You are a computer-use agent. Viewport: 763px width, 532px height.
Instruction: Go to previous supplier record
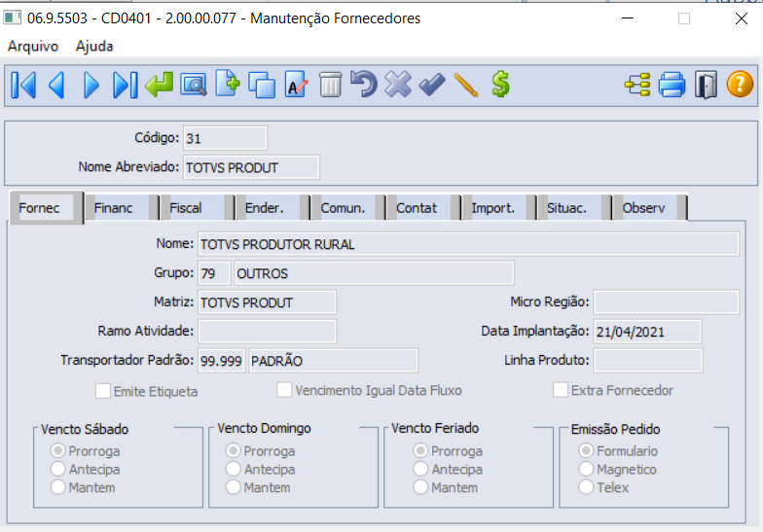(x=56, y=86)
